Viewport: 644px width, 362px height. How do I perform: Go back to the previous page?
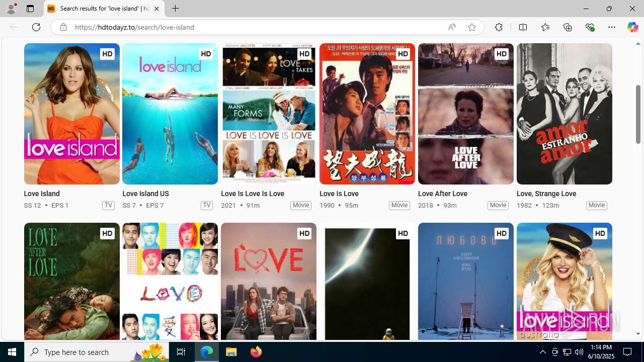(x=14, y=27)
